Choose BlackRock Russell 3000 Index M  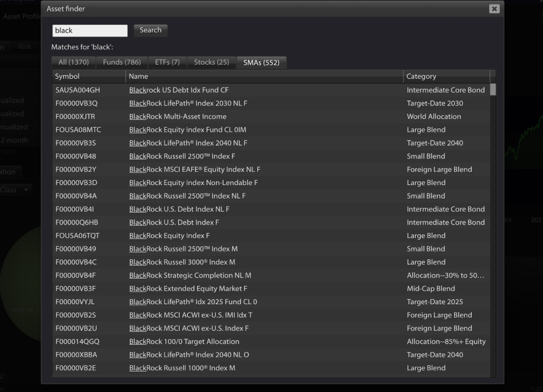[x=182, y=262]
